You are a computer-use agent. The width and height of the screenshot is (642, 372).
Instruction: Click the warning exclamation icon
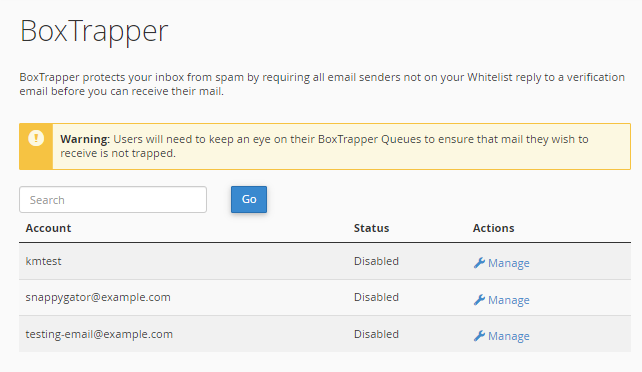pos(36,138)
